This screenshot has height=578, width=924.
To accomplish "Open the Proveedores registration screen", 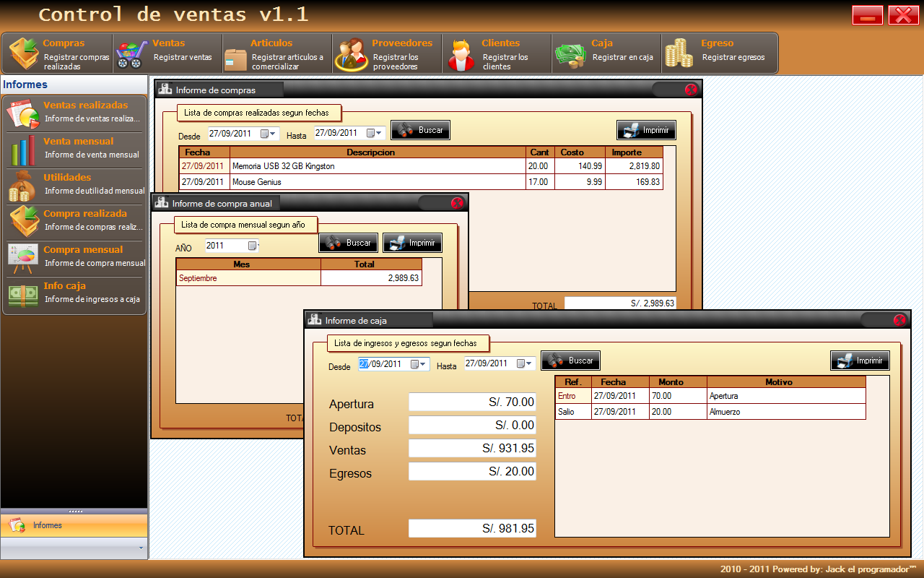I will click(386, 53).
